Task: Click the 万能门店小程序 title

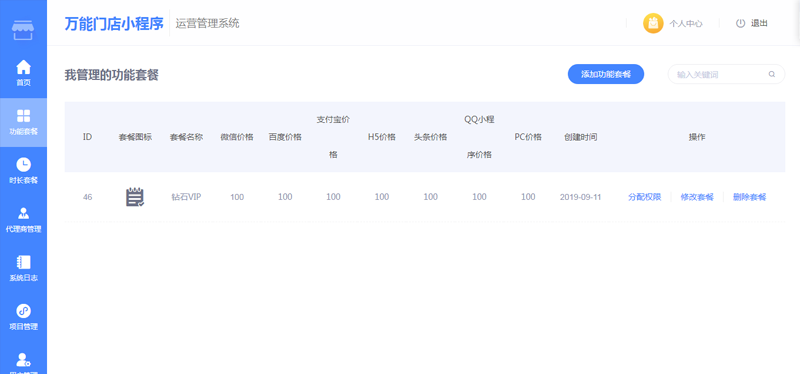Action: 114,23
